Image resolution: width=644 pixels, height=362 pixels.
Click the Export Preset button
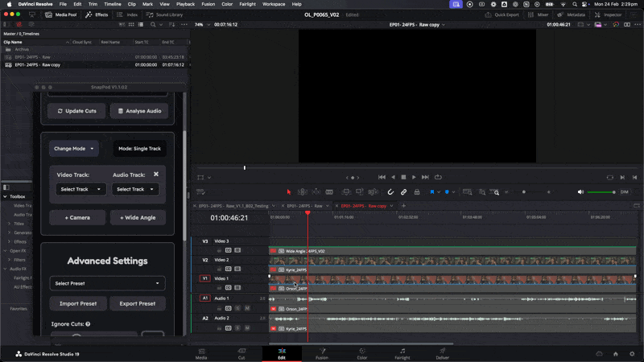tap(138, 304)
